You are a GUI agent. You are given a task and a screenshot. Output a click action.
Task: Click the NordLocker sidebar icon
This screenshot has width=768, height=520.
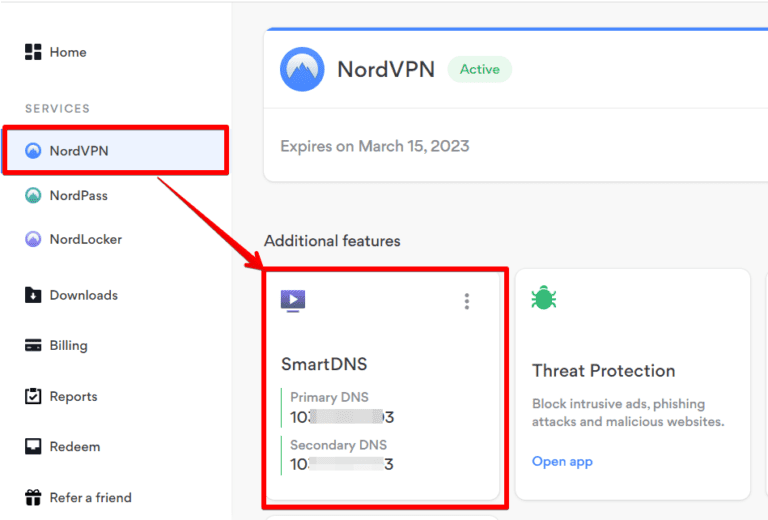33,240
